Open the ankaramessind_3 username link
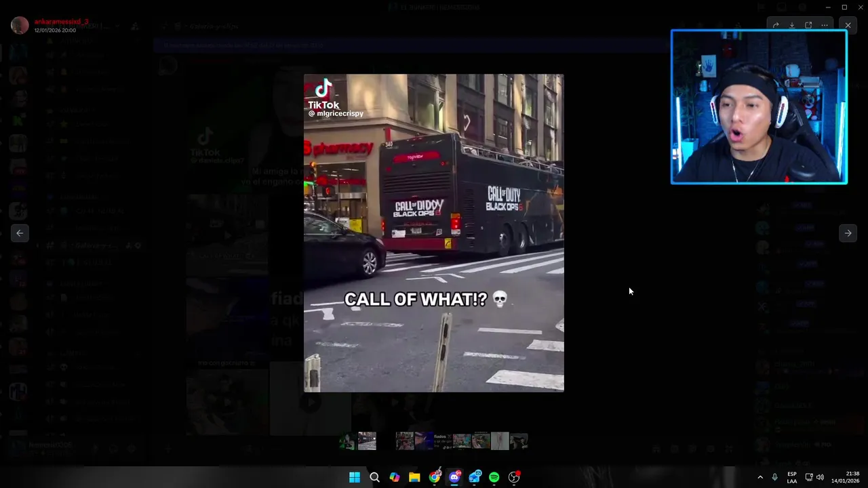The image size is (868, 488). pyautogui.click(x=61, y=22)
